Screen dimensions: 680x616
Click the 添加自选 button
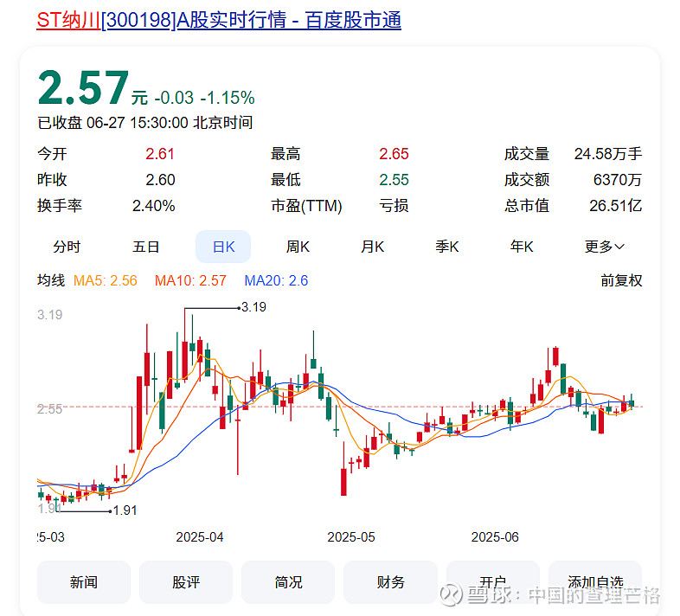click(x=595, y=582)
